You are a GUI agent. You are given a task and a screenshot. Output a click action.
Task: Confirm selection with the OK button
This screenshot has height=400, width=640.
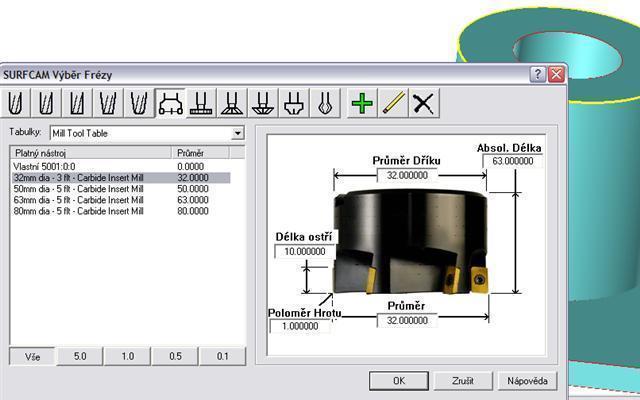pos(399,381)
